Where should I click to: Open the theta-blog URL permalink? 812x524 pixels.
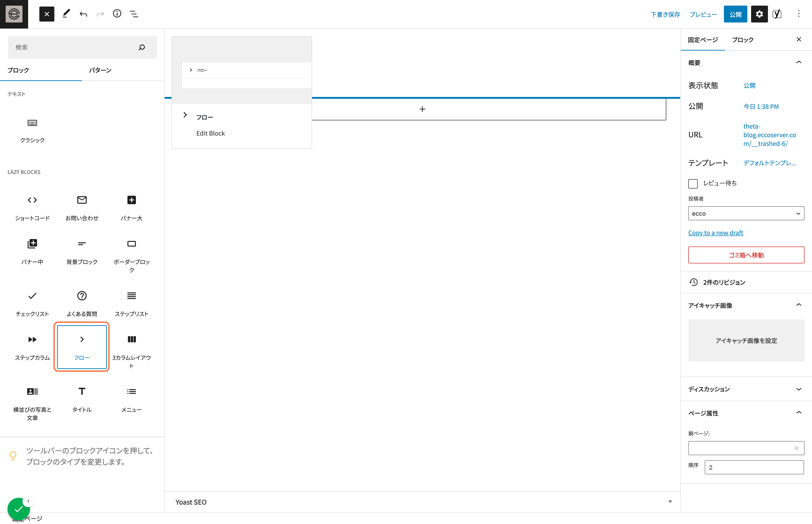(769, 135)
